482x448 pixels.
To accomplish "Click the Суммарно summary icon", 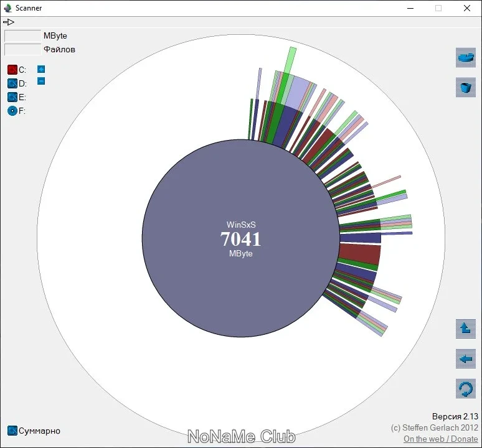I will pos(12,431).
